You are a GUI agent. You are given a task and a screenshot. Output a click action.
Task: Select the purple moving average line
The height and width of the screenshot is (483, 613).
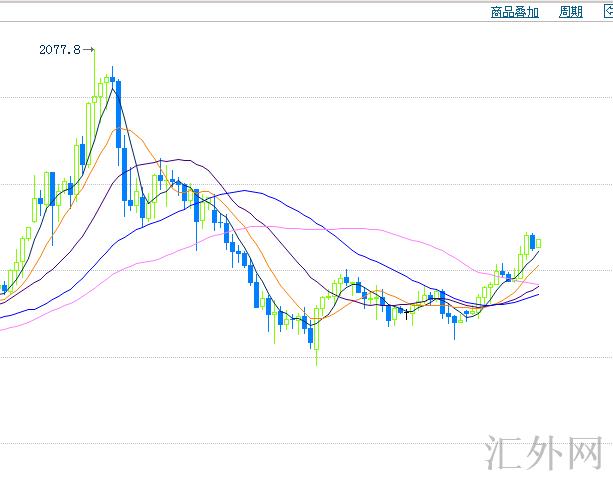180,159
